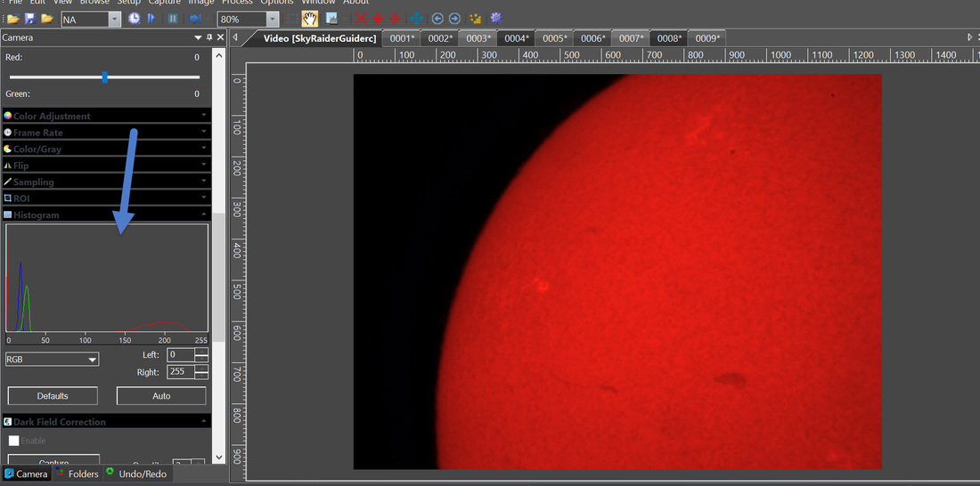Click the histogram Defaults button

coord(53,396)
